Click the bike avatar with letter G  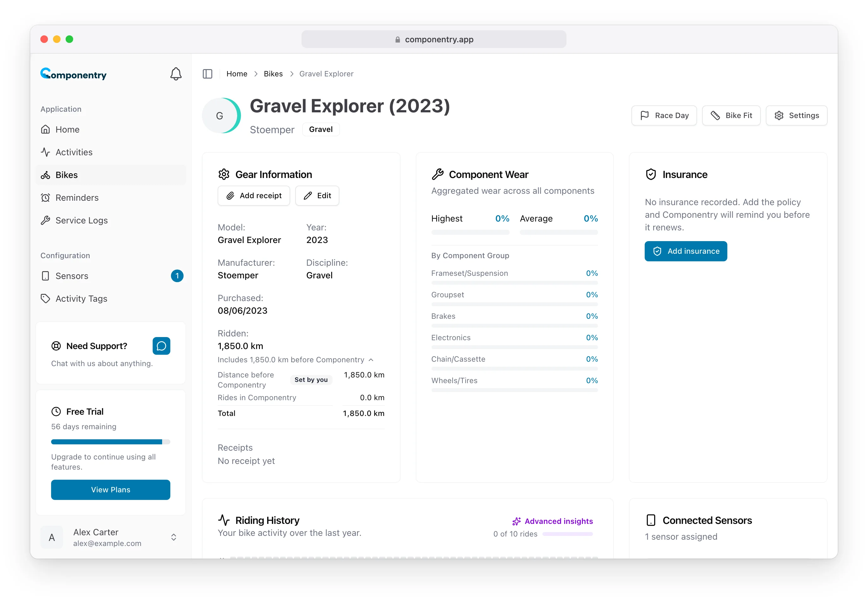[221, 116]
